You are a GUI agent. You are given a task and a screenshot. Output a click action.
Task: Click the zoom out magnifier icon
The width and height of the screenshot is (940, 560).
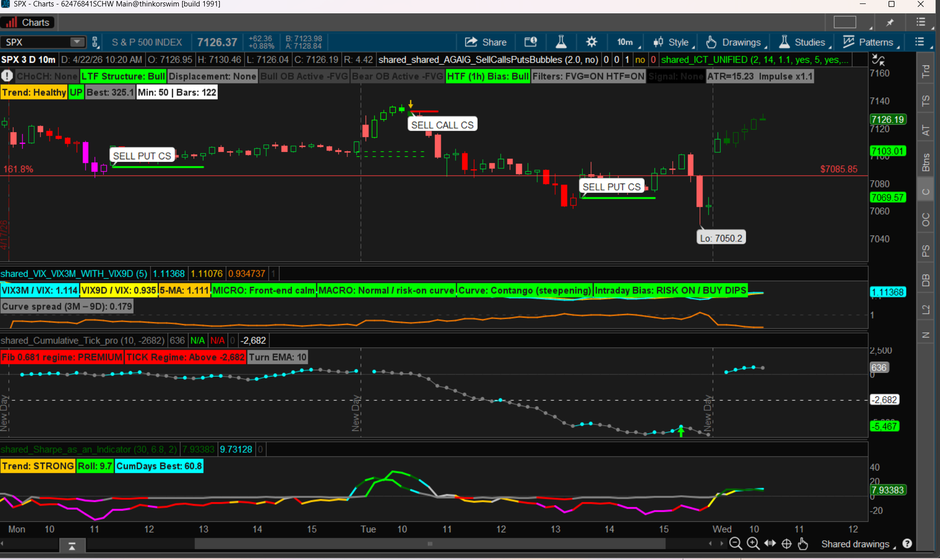pos(736,544)
